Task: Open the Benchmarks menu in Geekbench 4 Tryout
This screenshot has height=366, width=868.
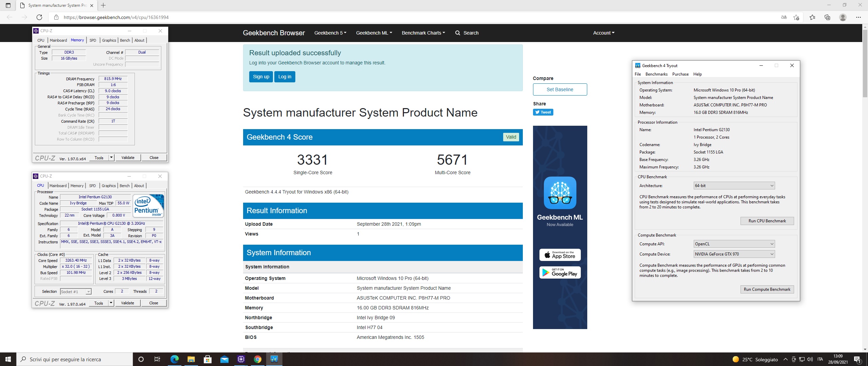Action: coord(656,74)
